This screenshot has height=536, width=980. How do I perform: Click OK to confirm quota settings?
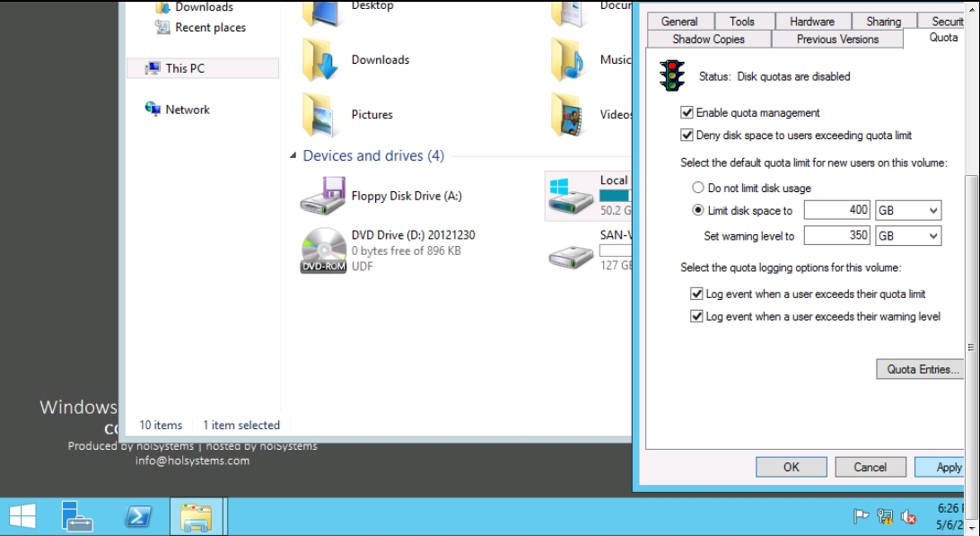click(x=791, y=467)
